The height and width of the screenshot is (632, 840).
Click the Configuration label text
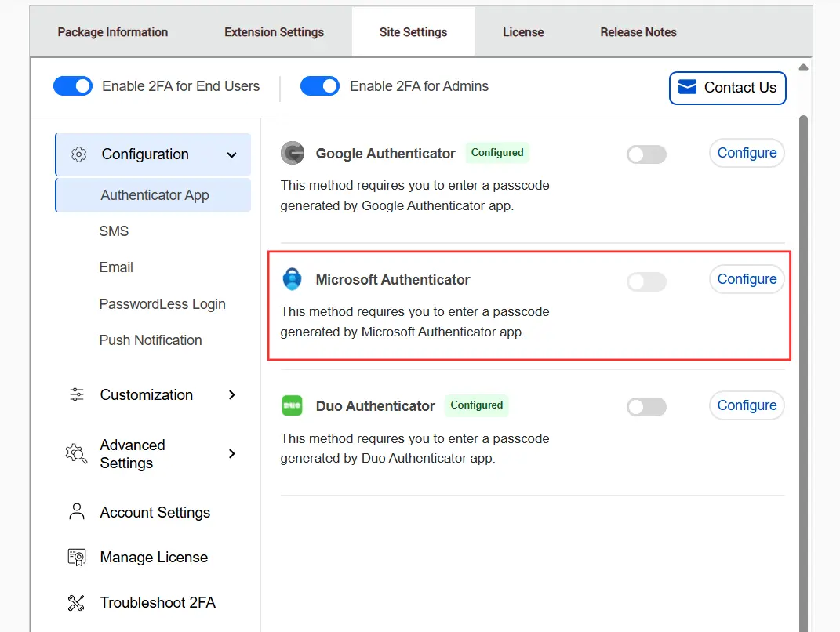coord(145,154)
